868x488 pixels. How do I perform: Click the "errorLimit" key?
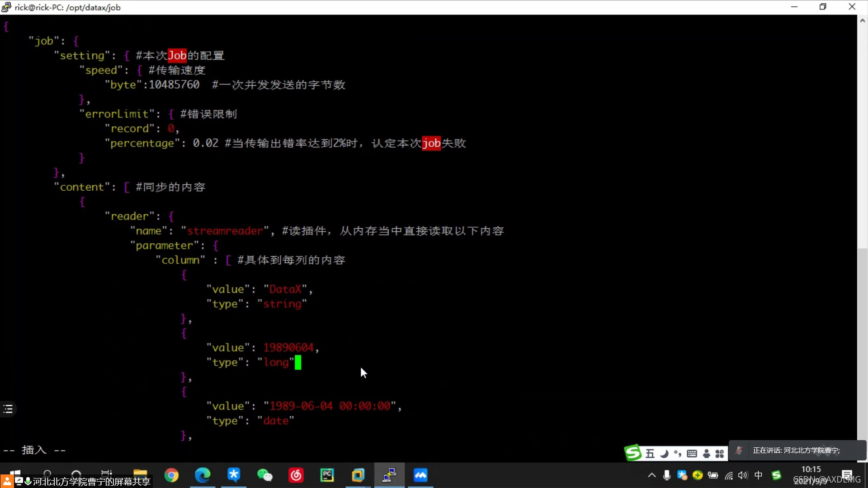click(117, 114)
